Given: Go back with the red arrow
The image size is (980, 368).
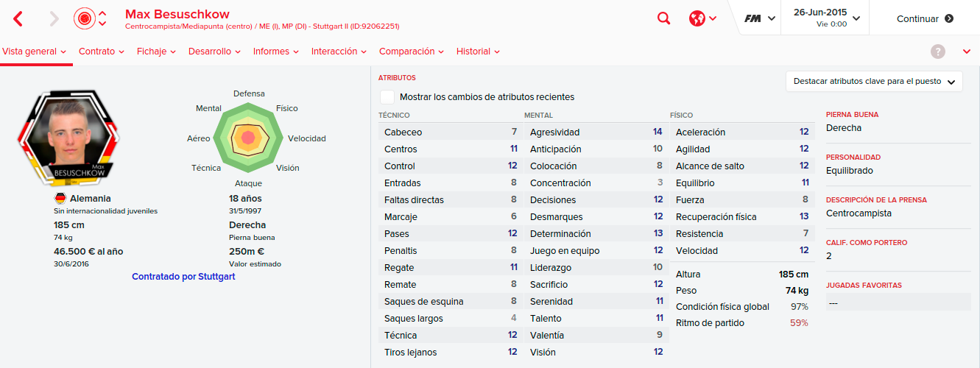Looking at the screenshot, I should [18, 18].
